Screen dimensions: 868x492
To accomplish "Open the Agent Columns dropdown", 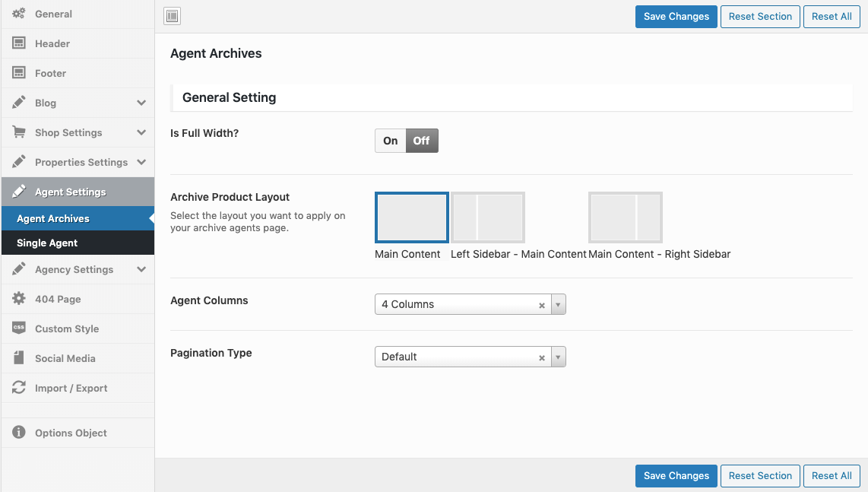I will (559, 303).
